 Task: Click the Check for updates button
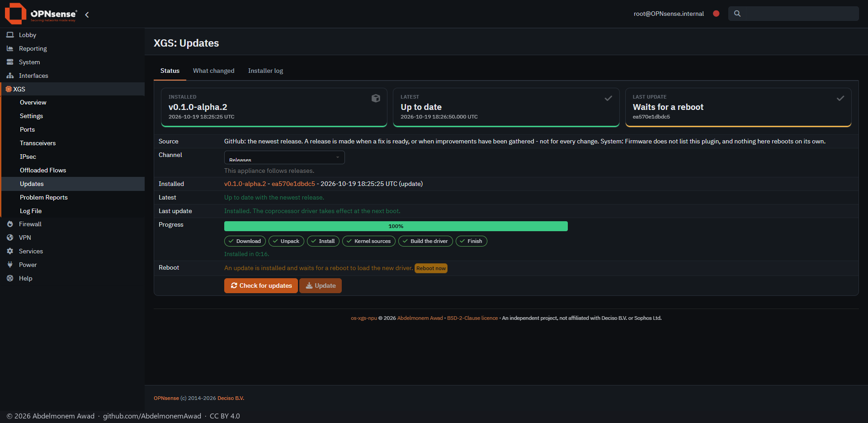[261, 285]
